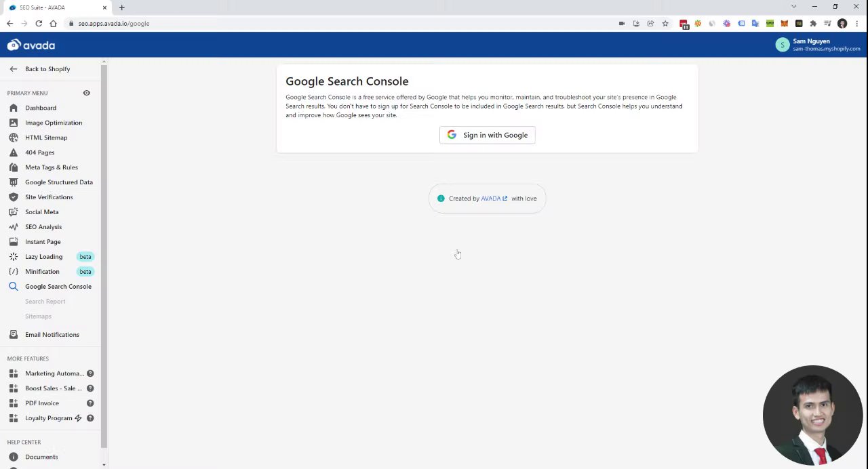Close the SEO Suite - AVADA tab
The width and height of the screenshot is (868, 469).
pyautogui.click(x=104, y=7)
